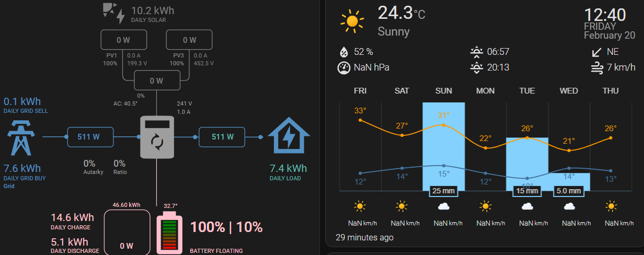This screenshot has width=644, height=255.
Task: Select the PV3 power box
Action: [189, 40]
